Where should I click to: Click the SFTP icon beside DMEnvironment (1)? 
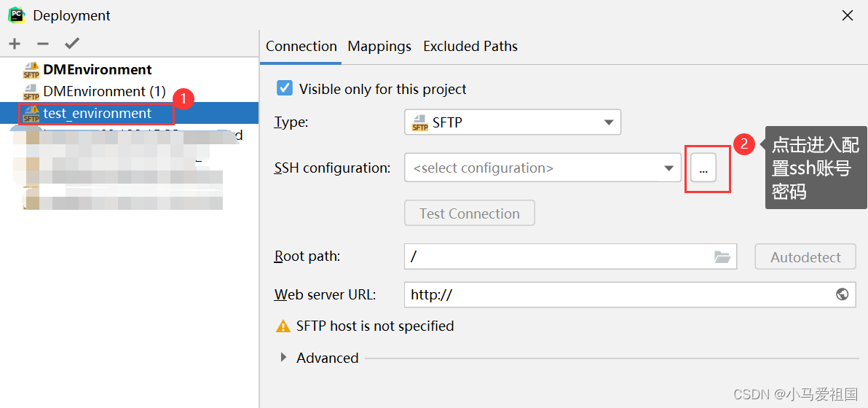tap(31, 92)
